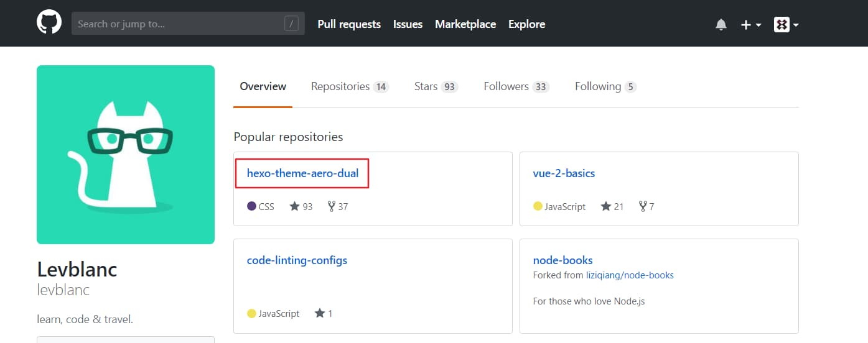Screen dimensions: 868x343
Task: Click the fork icon beside 37
Action: (332, 206)
